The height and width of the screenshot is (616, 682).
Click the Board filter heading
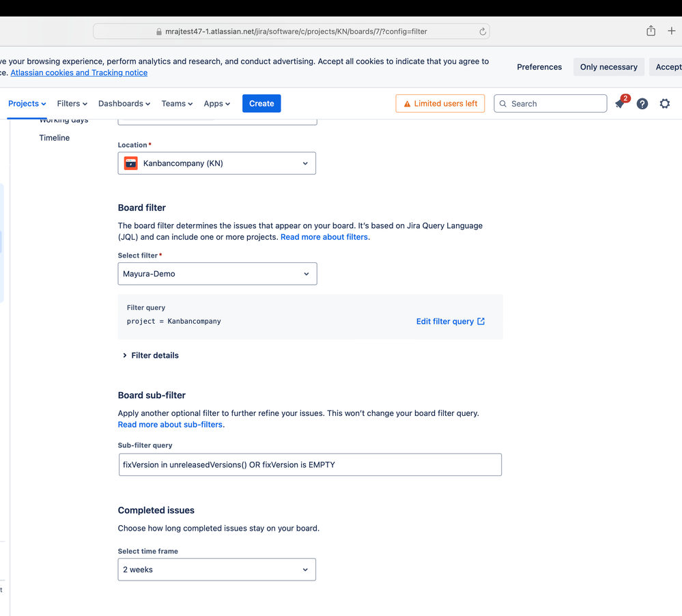tap(142, 208)
